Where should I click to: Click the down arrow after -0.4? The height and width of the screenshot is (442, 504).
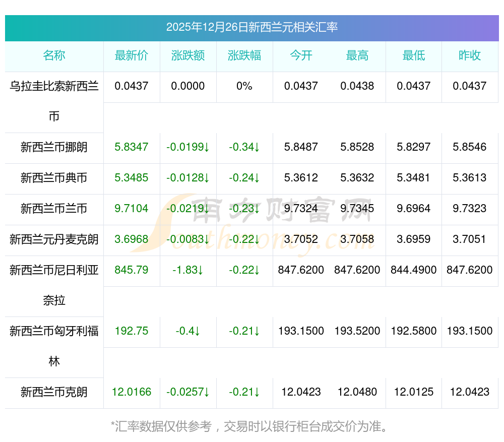click(x=197, y=332)
